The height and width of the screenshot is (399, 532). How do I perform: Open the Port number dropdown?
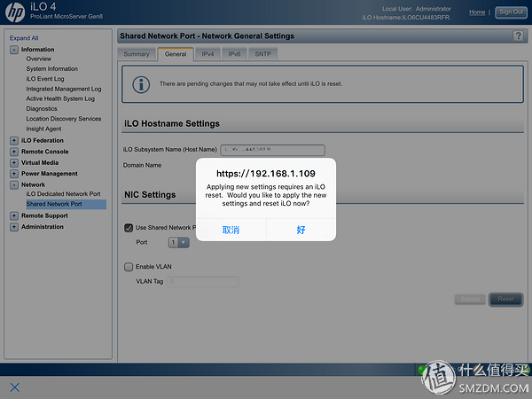(x=179, y=242)
